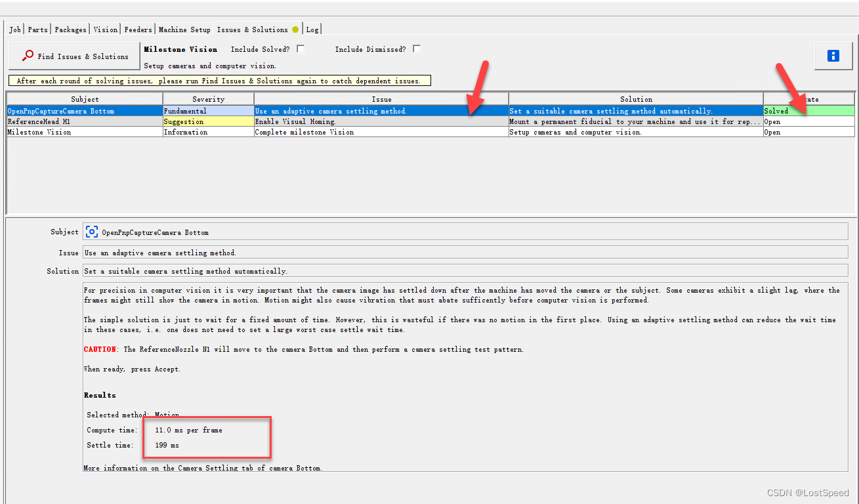The image size is (859, 504).
Task: Sort the table by the Subject column header
Action: click(x=85, y=99)
